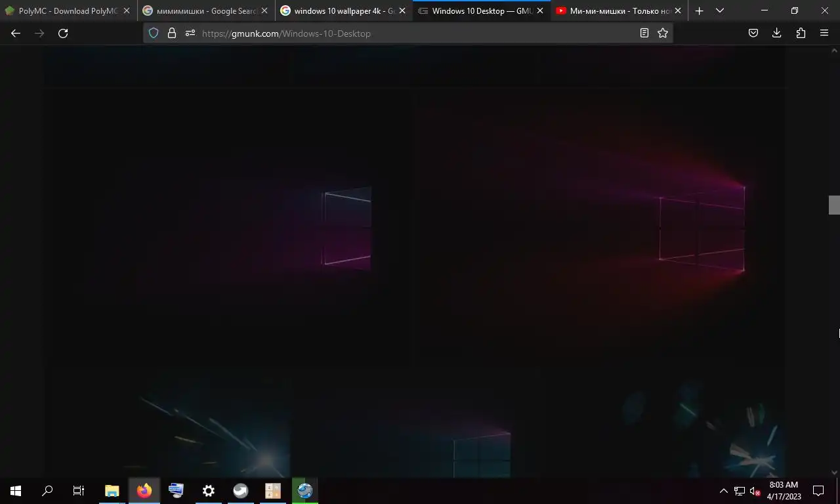Image resolution: width=840 pixels, height=504 pixels.
Task: Close the windows 10 wallpaper tab
Action: point(402,11)
